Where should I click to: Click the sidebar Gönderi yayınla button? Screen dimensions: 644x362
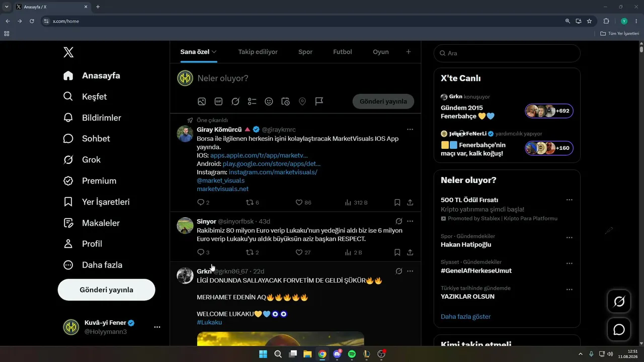tap(106, 290)
